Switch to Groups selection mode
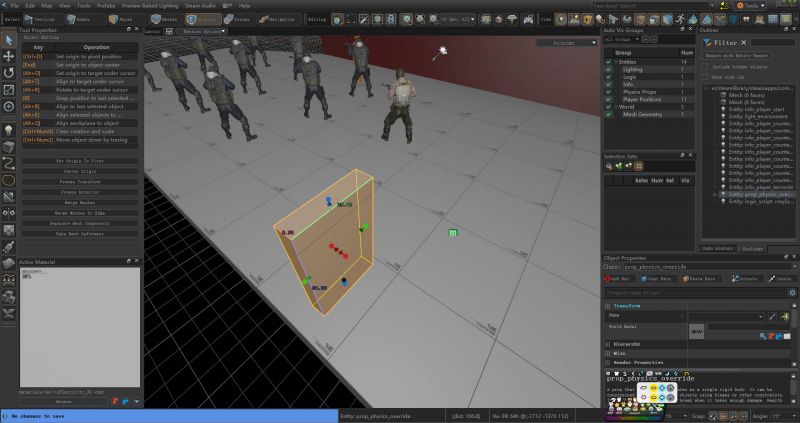Screen dimensions: 800x423 coord(237,19)
